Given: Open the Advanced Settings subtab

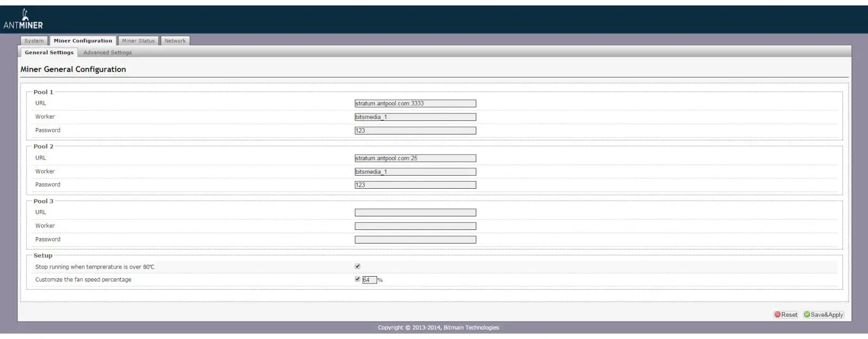Looking at the screenshot, I should pyautogui.click(x=107, y=53).
